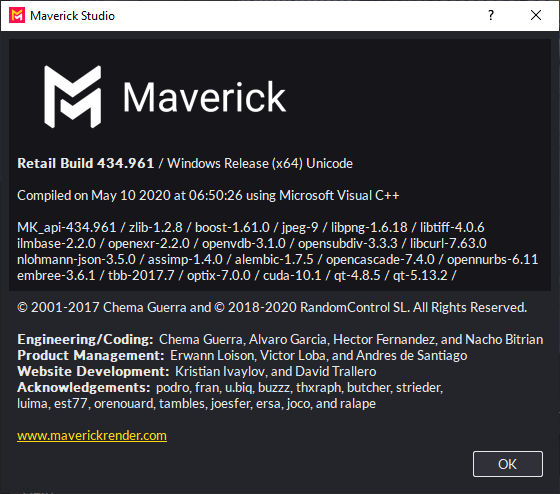The image size is (560, 494).
Task: Click the opencascade-7.4.0 library entry
Action: click(x=380, y=259)
